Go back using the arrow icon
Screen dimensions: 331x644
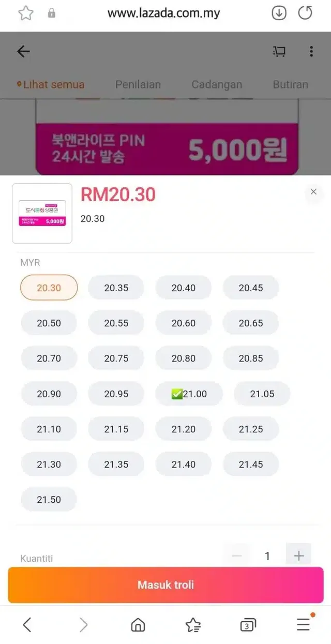tap(23, 52)
